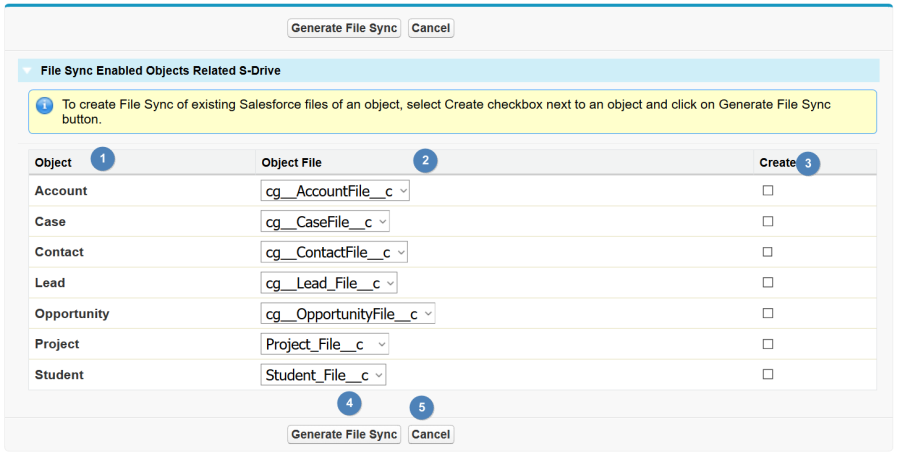The width and height of the screenshot is (900, 457).
Task: Collapse the File Sync Enabled Objects section triangle
Action: tap(27, 71)
